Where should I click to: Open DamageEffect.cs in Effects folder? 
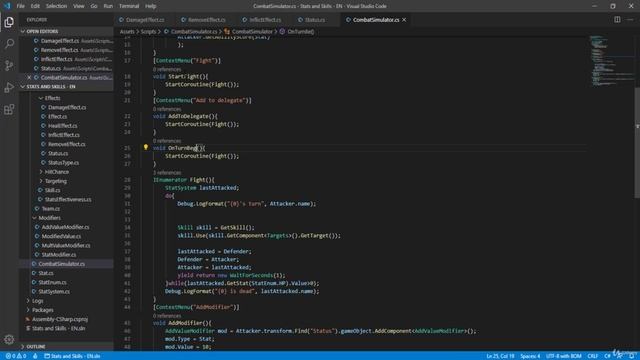pos(67,107)
